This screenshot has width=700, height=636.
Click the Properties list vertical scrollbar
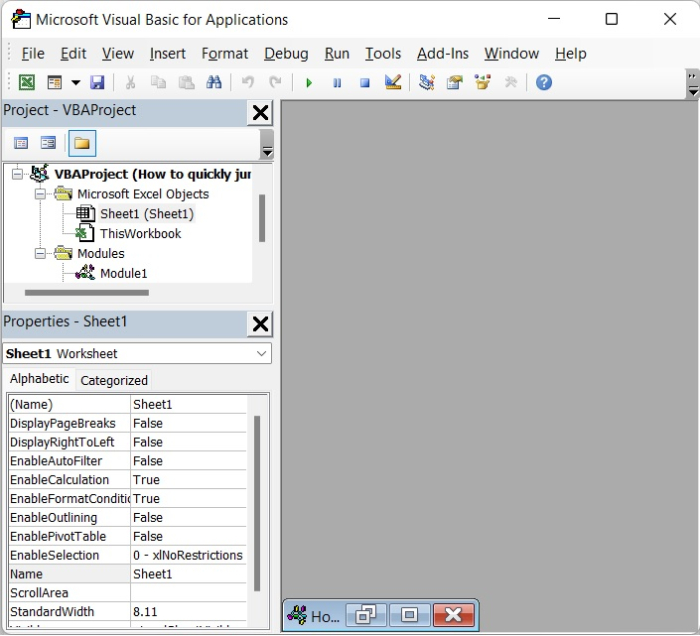click(x=257, y=503)
